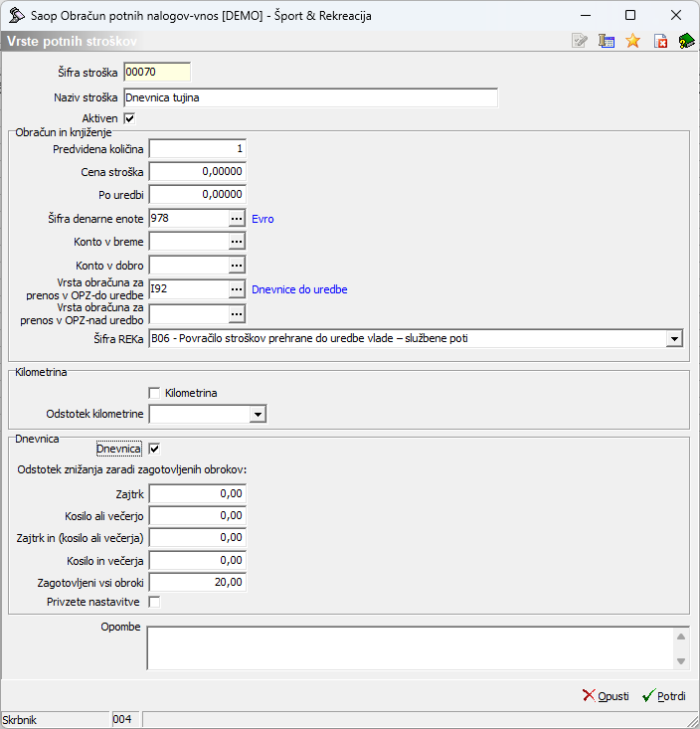Click the Skrbnik status bar entry

tap(20, 720)
